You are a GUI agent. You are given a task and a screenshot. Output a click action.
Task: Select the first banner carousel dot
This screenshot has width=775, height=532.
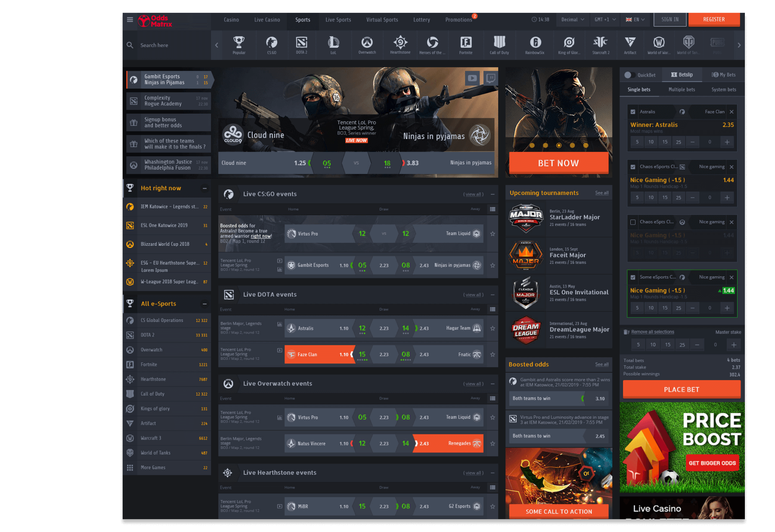tap(532, 145)
